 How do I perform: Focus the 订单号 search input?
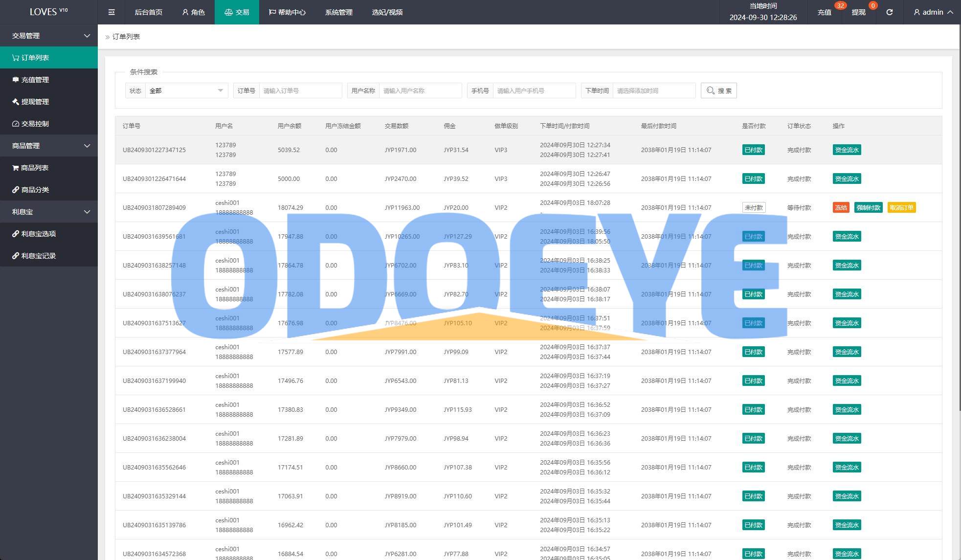(x=300, y=90)
